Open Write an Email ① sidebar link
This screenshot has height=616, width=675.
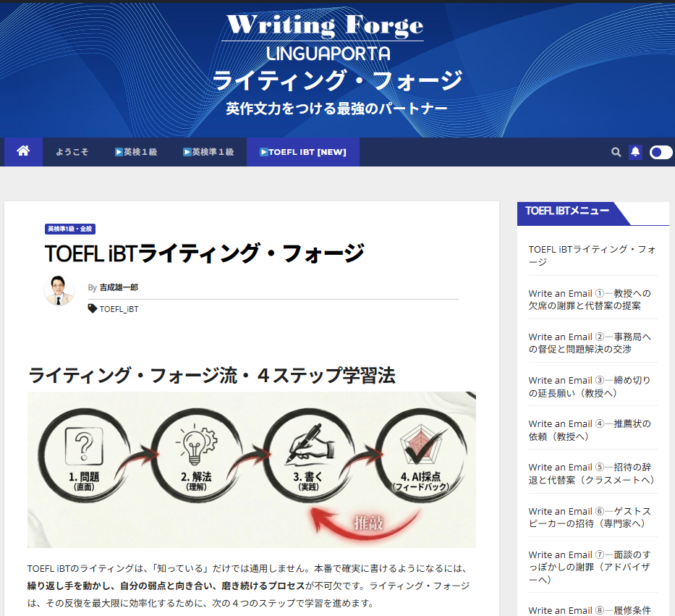[x=590, y=299]
